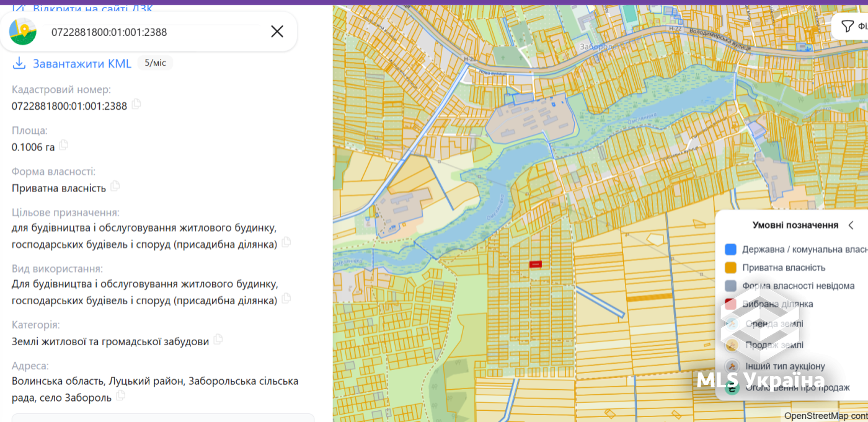Click the download icon next to Завантажити KML
Viewport: 868px width, 422px height.
(19, 63)
